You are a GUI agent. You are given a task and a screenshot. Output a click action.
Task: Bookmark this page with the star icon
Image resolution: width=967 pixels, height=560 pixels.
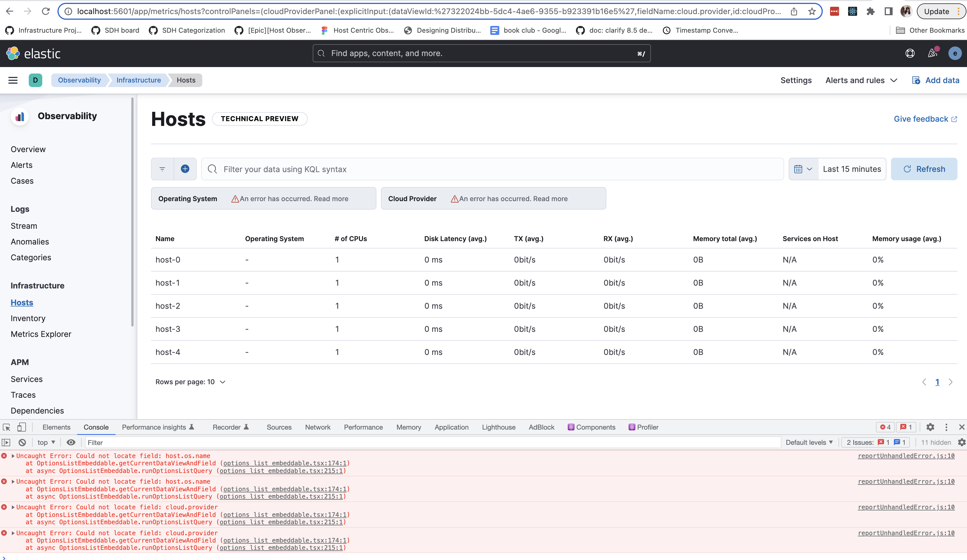(811, 11)
